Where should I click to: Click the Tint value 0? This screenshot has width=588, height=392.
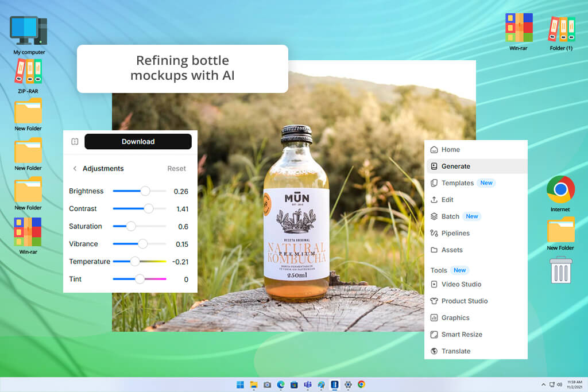coord(186,280)
